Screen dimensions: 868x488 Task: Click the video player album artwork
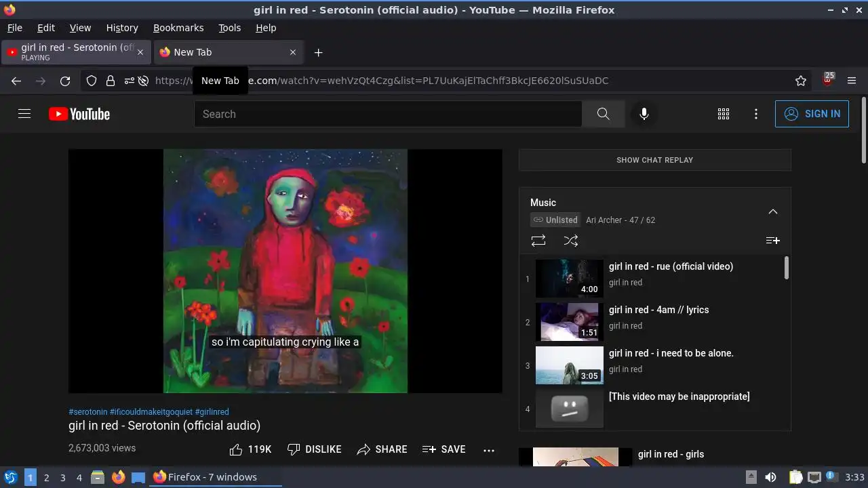[285, 271]
